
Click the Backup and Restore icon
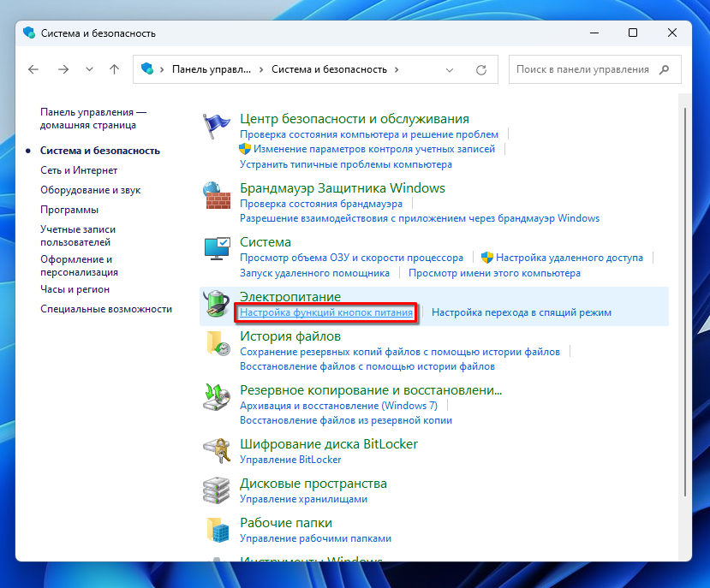(x=217, y=397)
